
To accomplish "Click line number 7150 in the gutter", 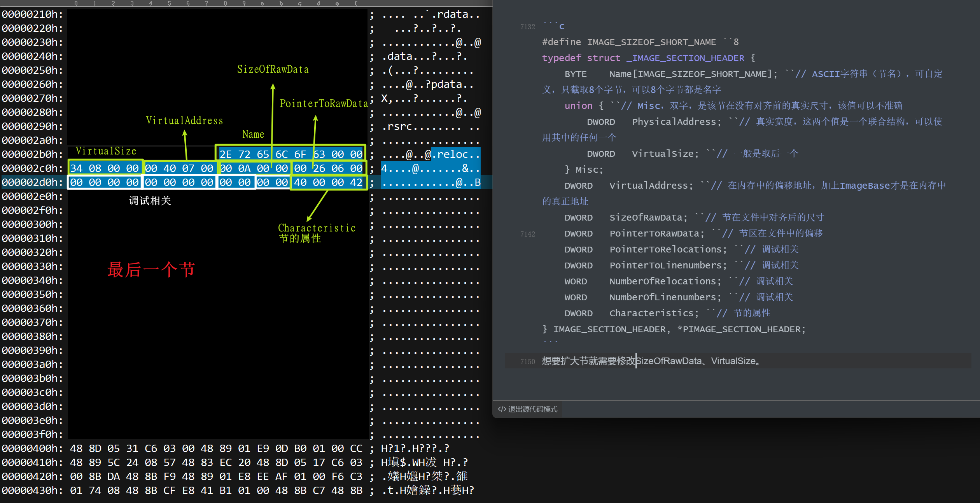I will (x=527, y=362).
